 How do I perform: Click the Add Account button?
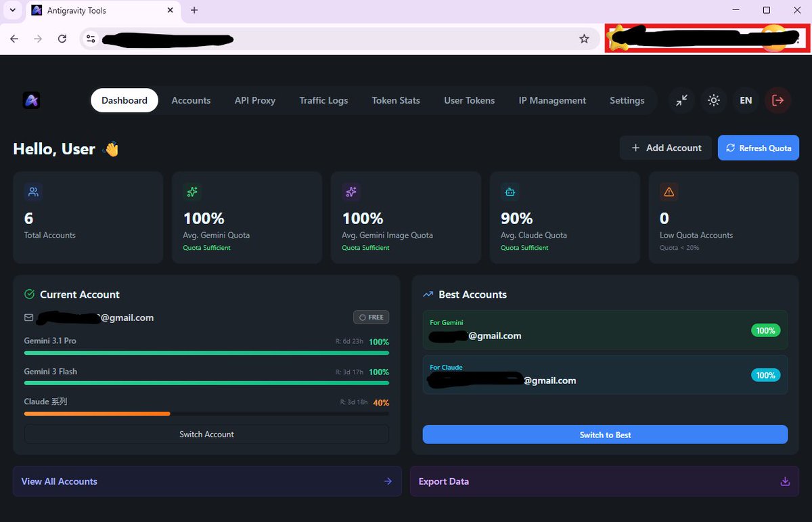666,148
